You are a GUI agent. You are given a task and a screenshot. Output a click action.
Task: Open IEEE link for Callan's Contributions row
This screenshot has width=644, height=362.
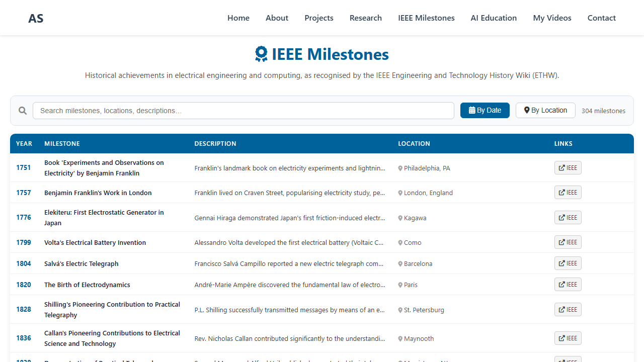tap(568, 338)
